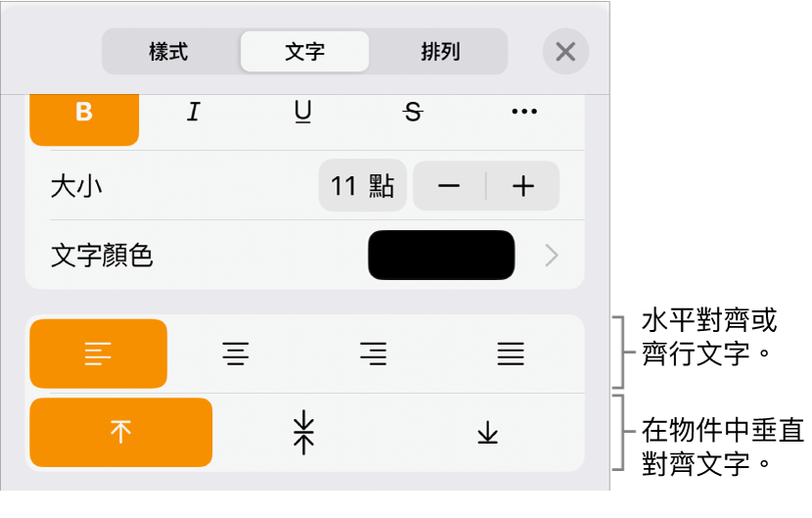Viewport: 812px width, 518px height.
Task: Vertically center text in object
Action: [x=303, y=432]
